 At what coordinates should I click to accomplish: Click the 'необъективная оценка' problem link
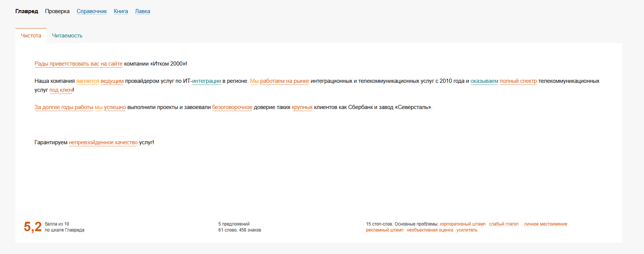pos(430,230)
